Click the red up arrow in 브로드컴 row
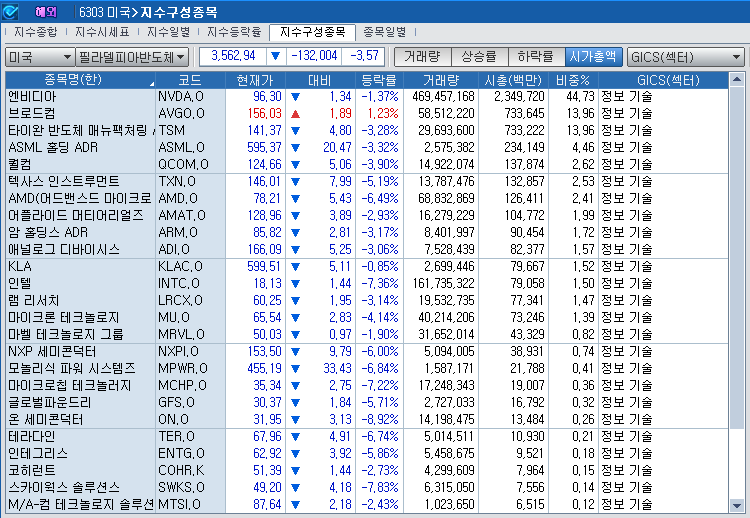Image resolution: width=750 pixels, height=518 pixels. tap(296, 114)
